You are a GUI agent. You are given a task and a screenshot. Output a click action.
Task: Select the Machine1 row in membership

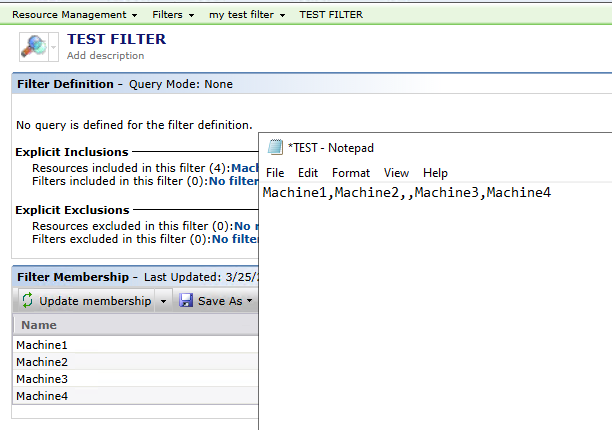point(135,345)
